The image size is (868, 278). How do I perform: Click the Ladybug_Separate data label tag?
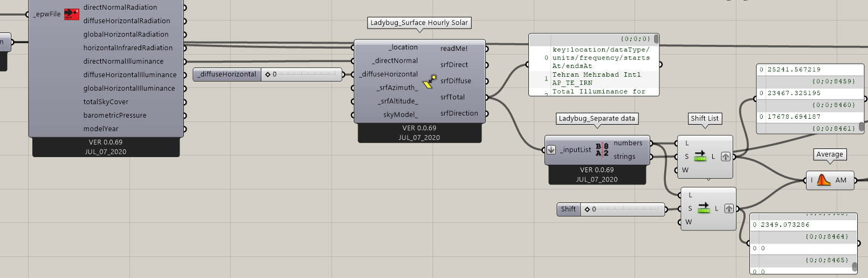[x=597, y=118]
